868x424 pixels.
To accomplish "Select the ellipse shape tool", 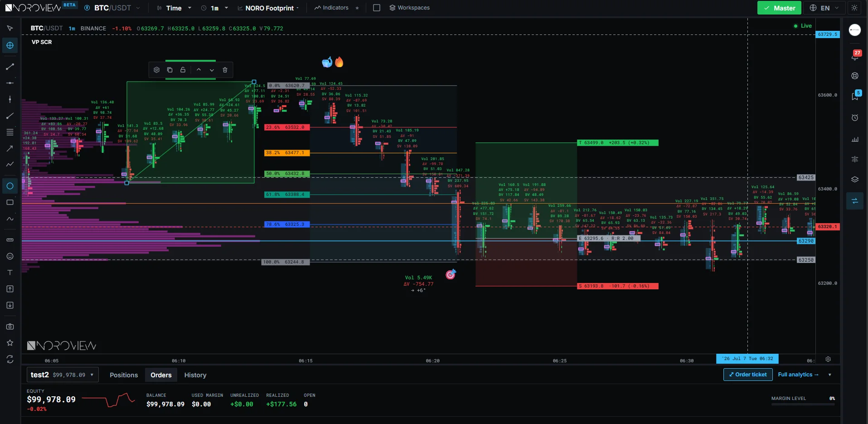I will (x=10, y=186).
